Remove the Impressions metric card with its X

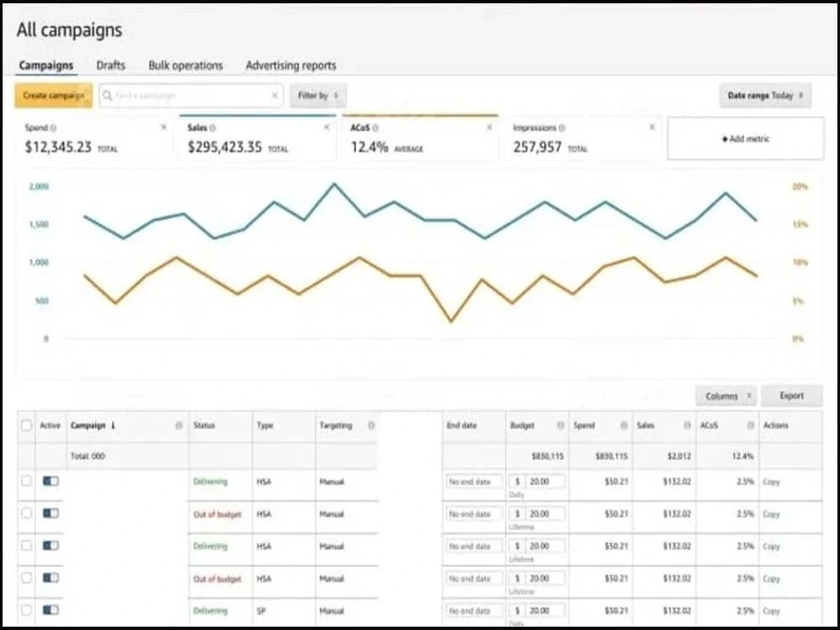[x=652, y=127]
